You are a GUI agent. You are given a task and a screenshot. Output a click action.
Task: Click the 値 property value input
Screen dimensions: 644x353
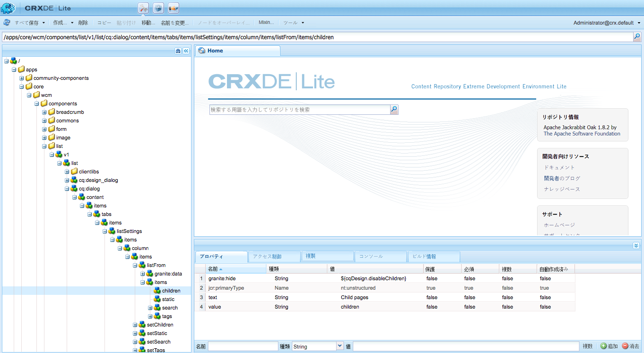pyautogui.click(x=466, y=346)
